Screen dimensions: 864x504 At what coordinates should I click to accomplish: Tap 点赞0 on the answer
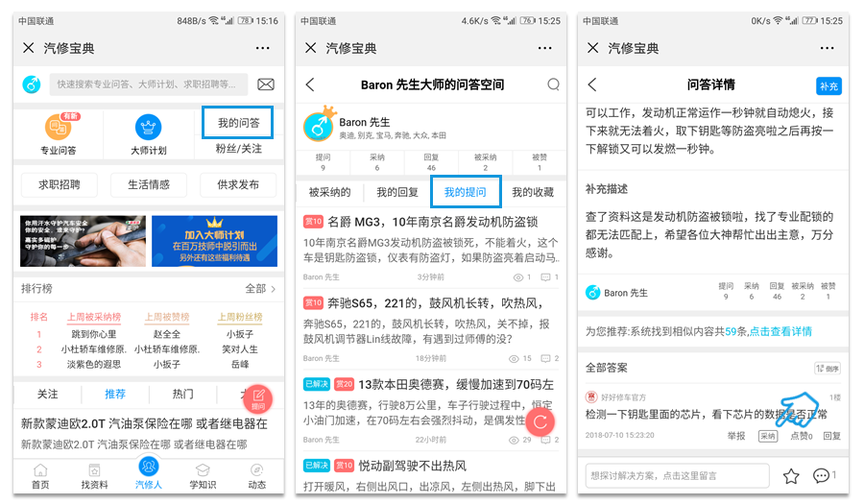tap(802, 436)
